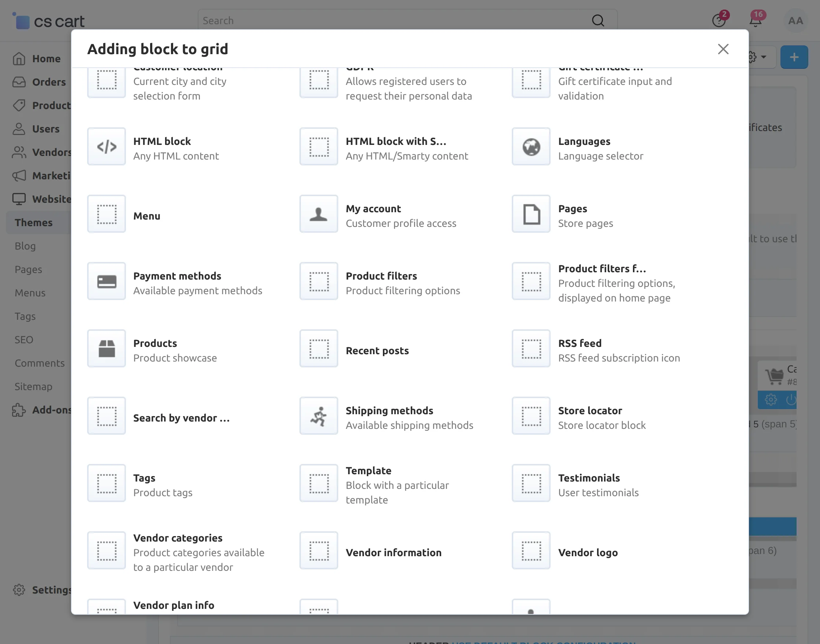Add the Product filters block
The image size is (820, 644).
coord(381,282)
